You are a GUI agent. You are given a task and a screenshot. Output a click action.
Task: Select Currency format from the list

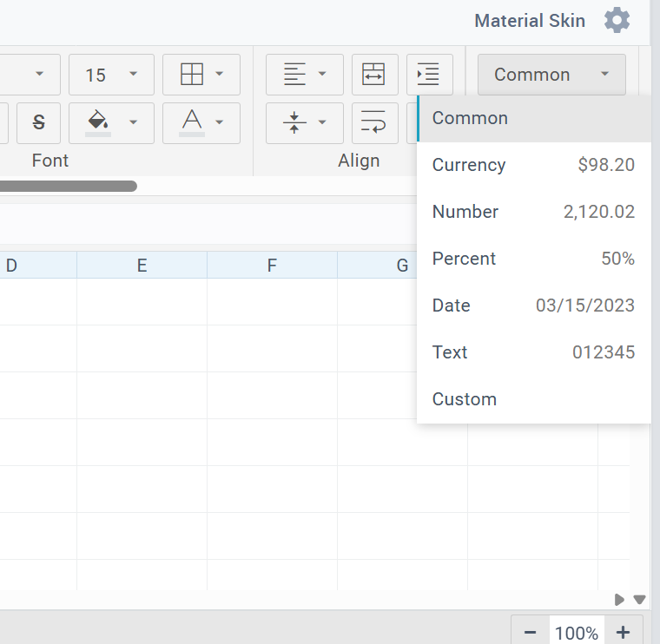[533, 165]
